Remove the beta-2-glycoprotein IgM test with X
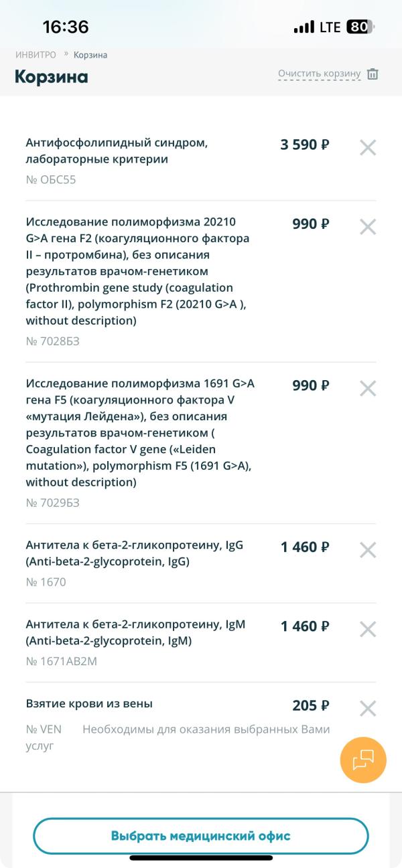This screenshot has width=402, height=868. (368, 629)
